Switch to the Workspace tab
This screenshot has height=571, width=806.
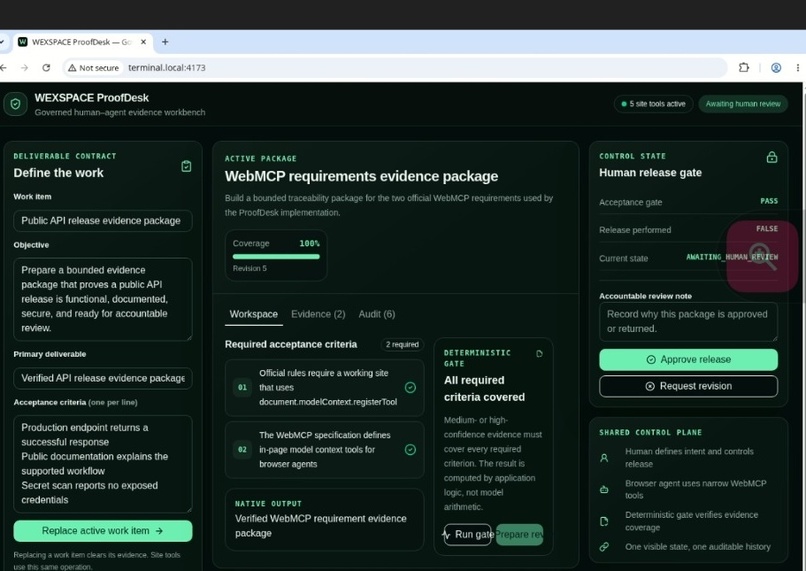coord(253,314)
